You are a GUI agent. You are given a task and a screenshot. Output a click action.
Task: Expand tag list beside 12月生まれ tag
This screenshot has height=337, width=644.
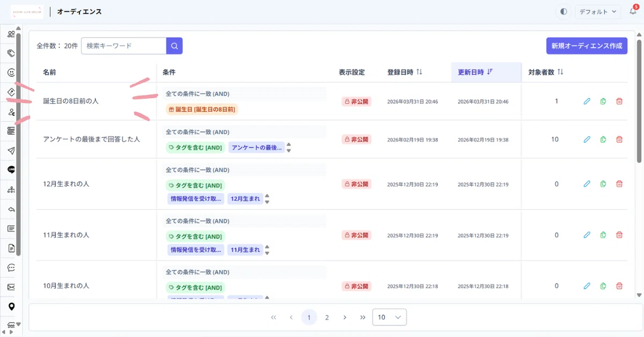(267, 199)
